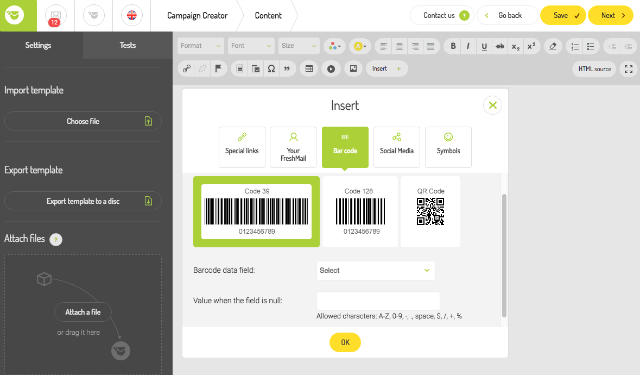
Task: Click the Contact us button
Action: [442, 16]
